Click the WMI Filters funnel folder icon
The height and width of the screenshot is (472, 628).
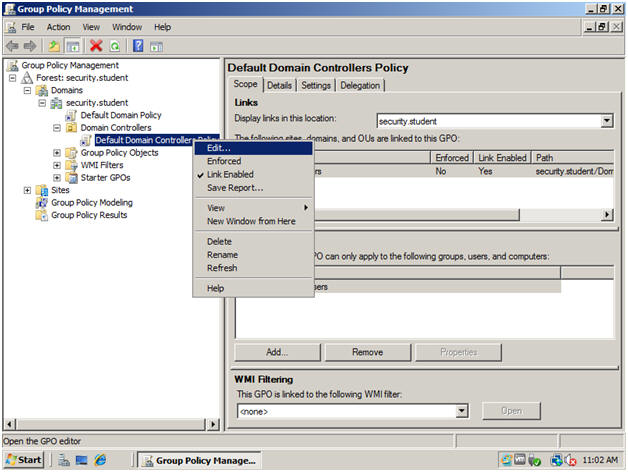(x=71, y=165)
